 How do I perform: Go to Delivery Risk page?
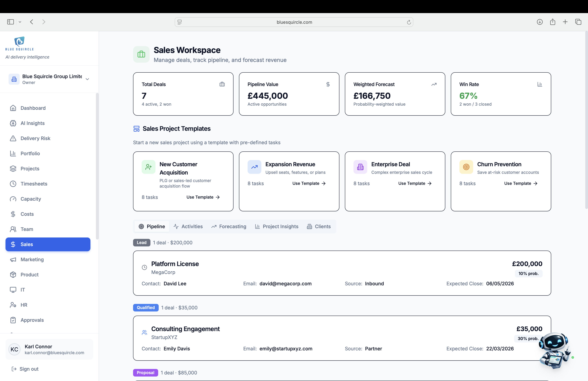point(35,138)
